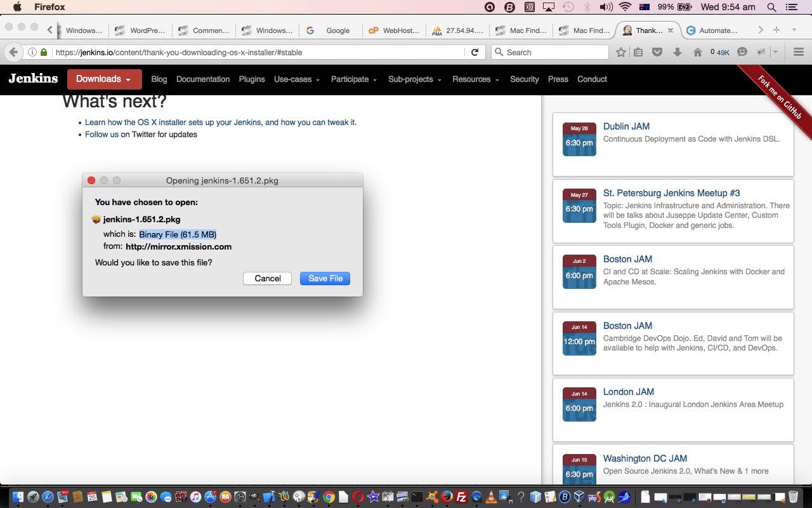Open the Plugins page

(x=252, y=79)
